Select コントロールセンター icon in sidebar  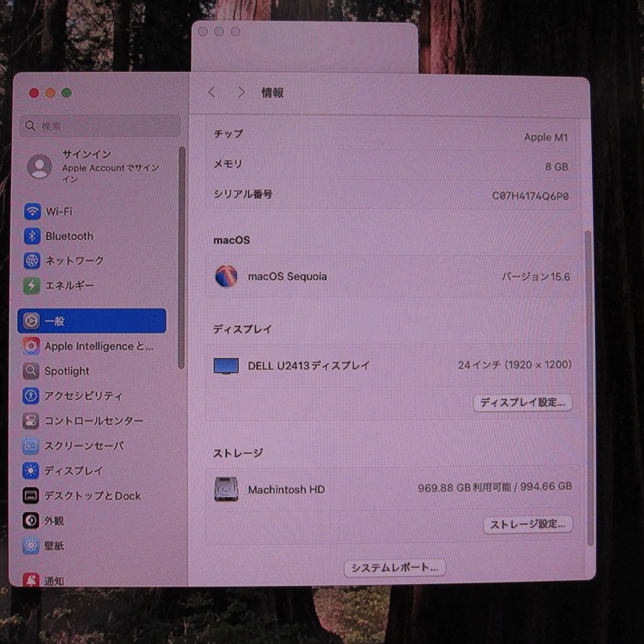coord(31,421)
